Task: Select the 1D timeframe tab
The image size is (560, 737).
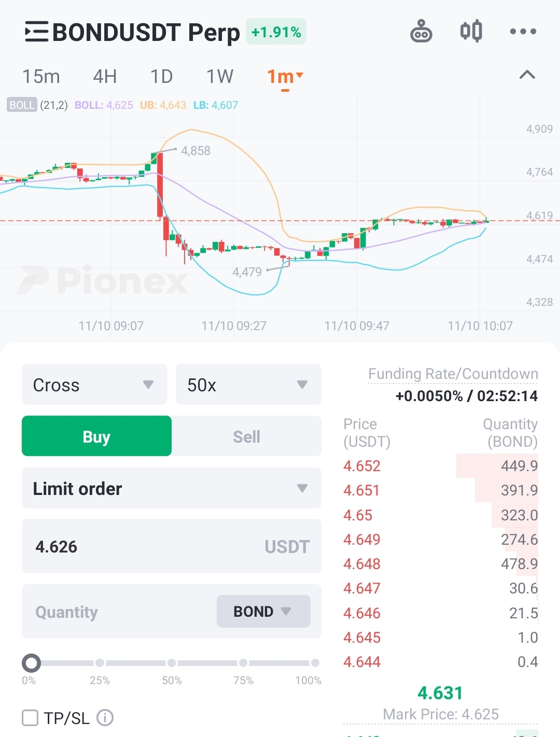Action: pyautogui.click(x=161, y=77)
